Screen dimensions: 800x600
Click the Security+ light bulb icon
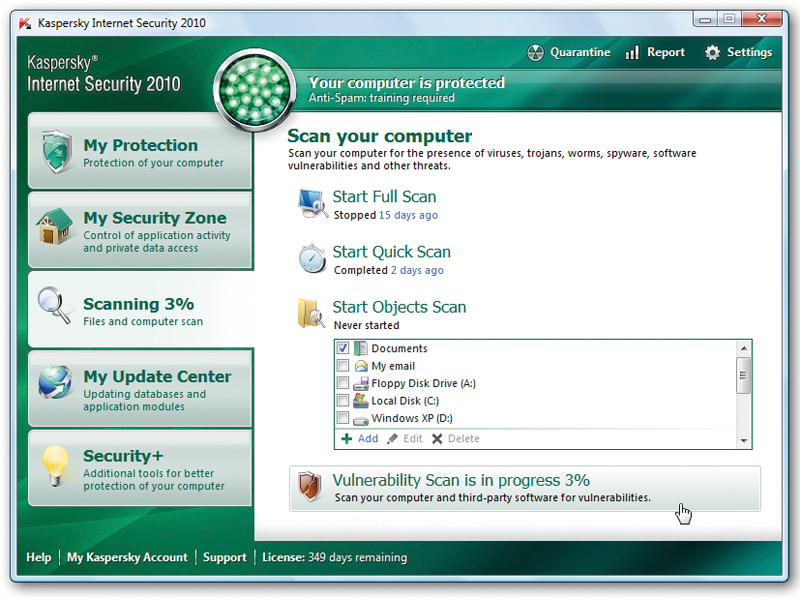coord(55,465)
